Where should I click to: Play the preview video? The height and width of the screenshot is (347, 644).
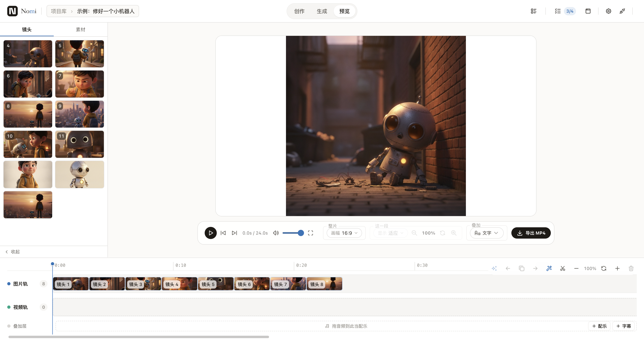pyautogui.click(x=211, y=233)
